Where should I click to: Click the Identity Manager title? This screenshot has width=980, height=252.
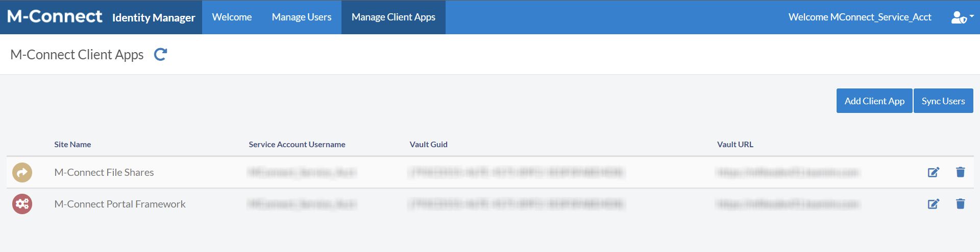154,18
